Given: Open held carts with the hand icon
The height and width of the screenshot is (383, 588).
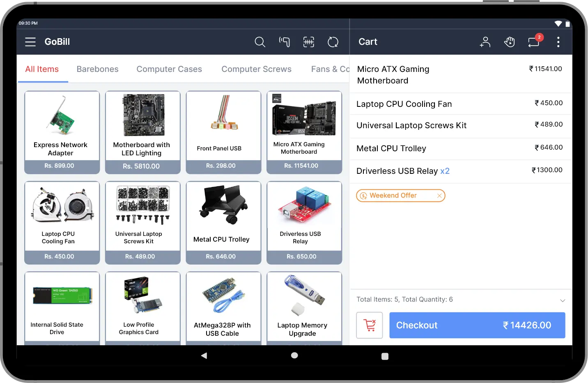Looking at the screenshot, I should [509, 42].
